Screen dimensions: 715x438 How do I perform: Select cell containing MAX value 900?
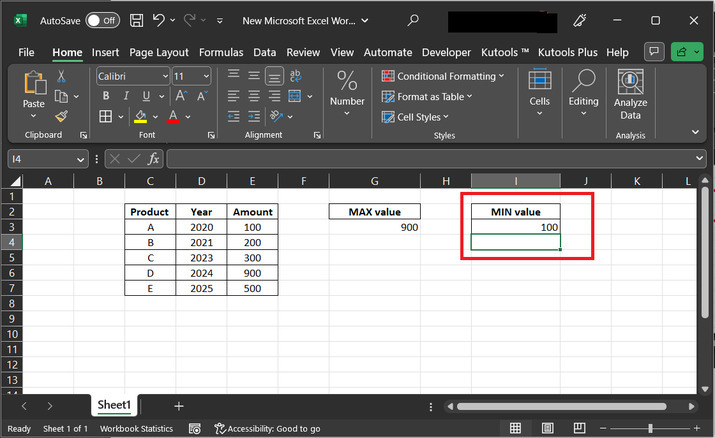(375, 227)
